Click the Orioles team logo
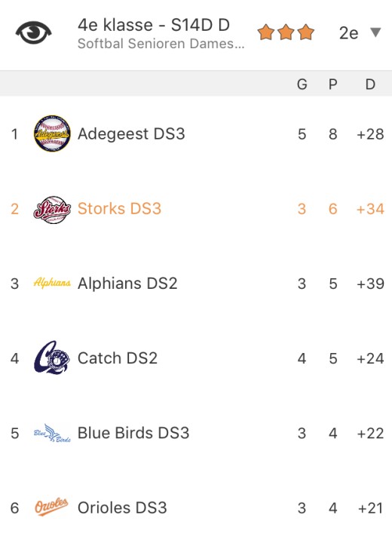The width and height of the screenshot is (392, 540). coord(51,507)
